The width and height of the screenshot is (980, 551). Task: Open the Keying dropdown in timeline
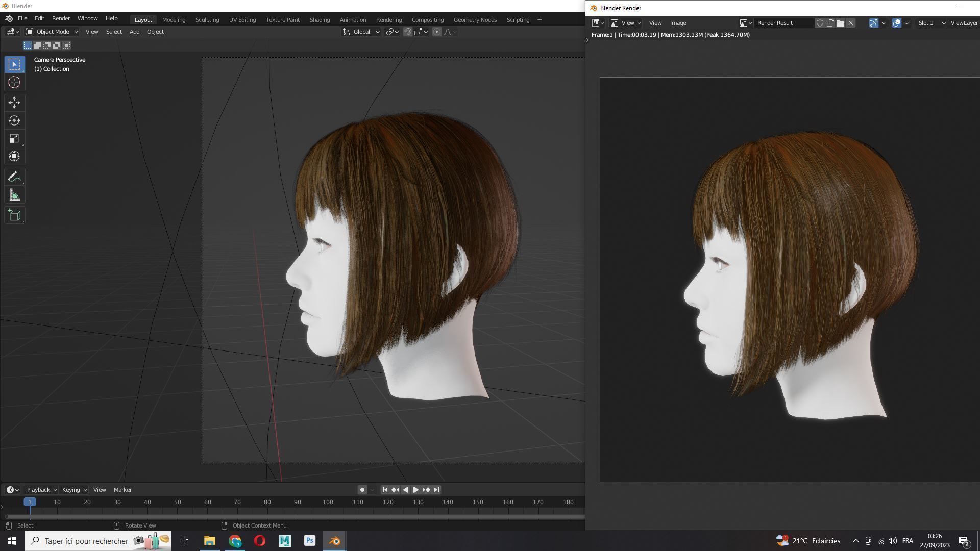coord(74,490)
